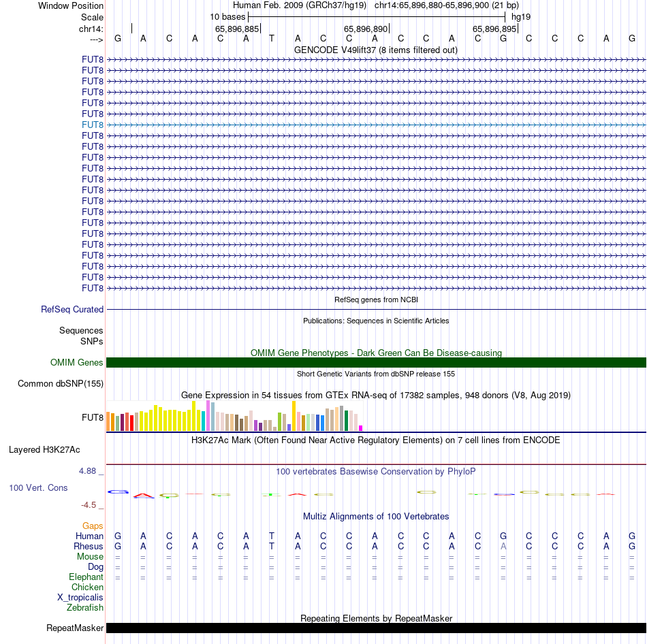Select the Elephant alignment row label
This screenshot has height=644, width=647.
point(86,577)
